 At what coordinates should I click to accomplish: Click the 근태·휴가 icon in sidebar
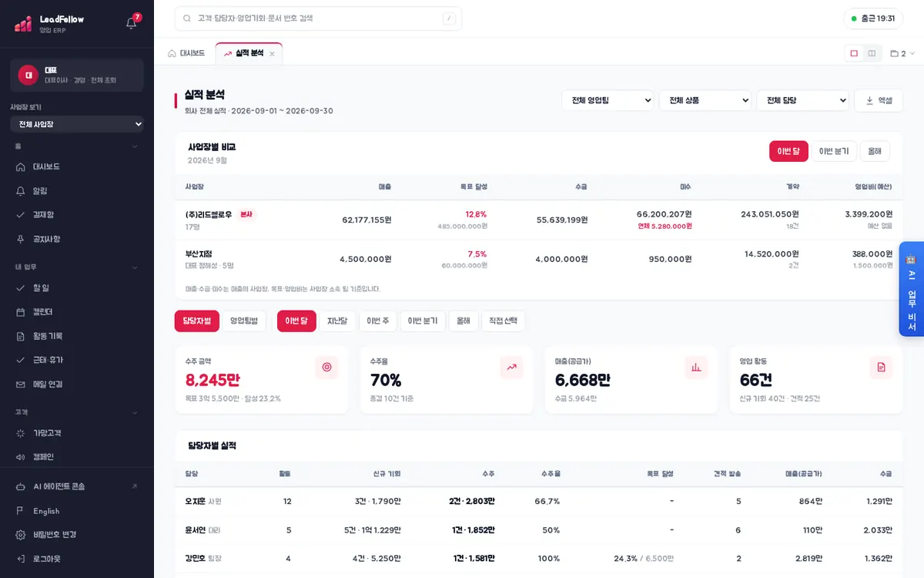coord(21,360)
